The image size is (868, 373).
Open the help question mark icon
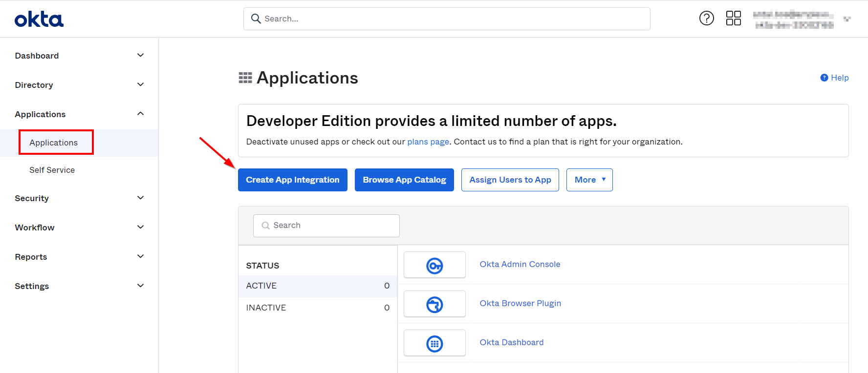706,19
